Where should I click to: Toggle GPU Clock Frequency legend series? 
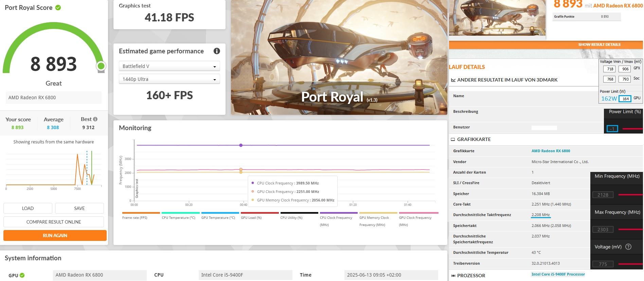click(x=418, y=219)
